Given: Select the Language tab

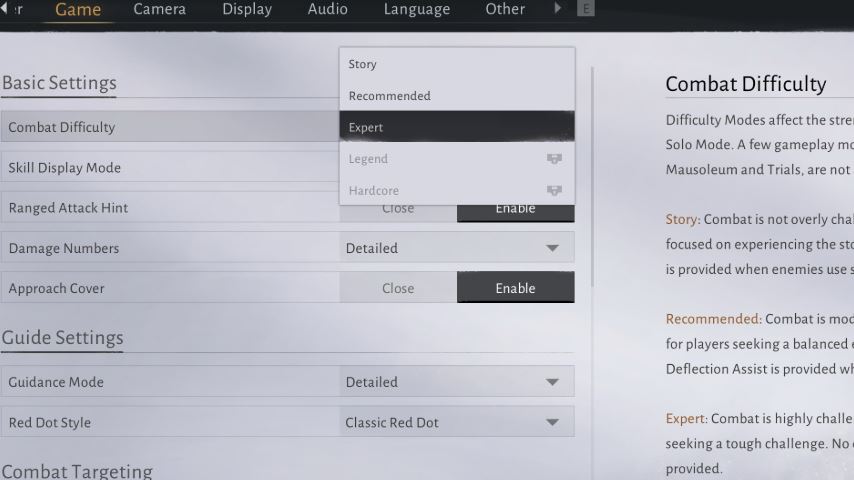Looking at the screenshot, I should click(x=416, y=9).
